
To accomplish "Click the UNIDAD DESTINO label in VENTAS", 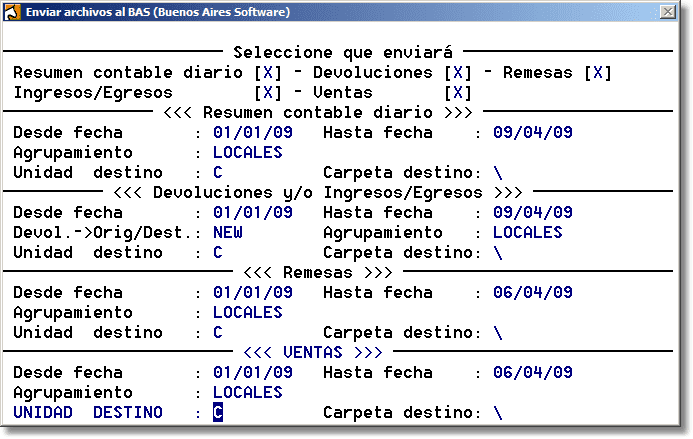I will click(x=88, y=413).
